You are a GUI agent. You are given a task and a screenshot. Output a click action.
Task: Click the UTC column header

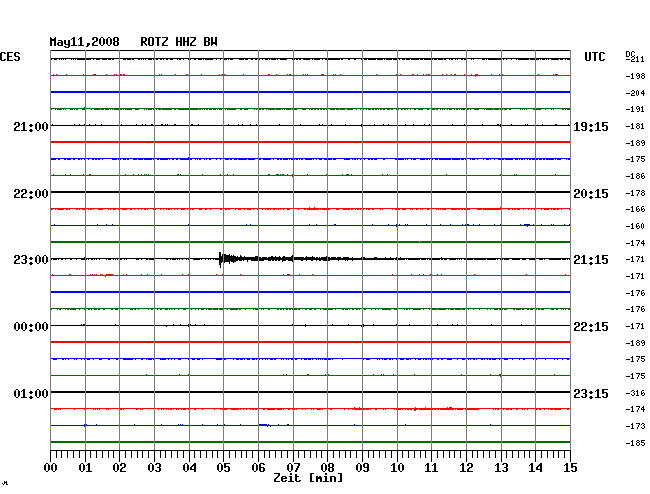594,57
